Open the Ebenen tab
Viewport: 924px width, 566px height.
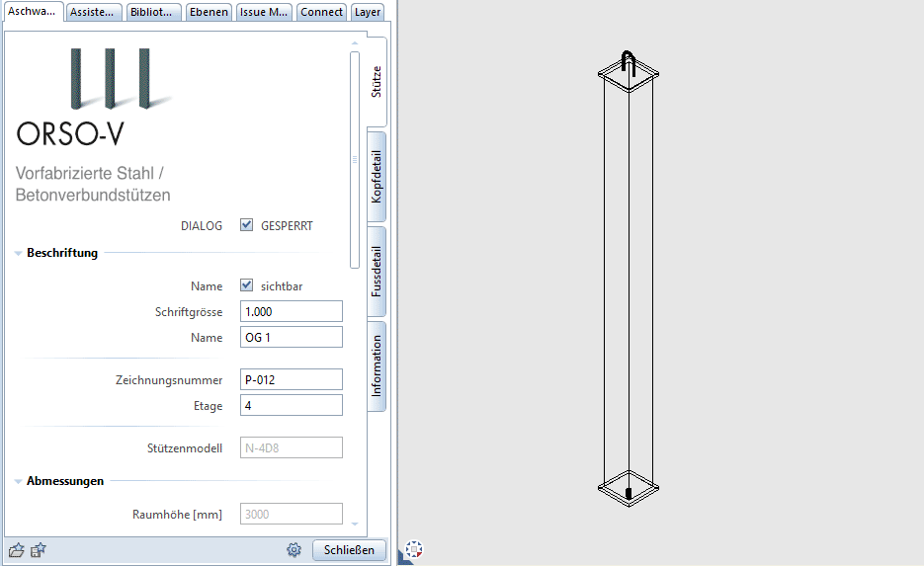[209, 12]
